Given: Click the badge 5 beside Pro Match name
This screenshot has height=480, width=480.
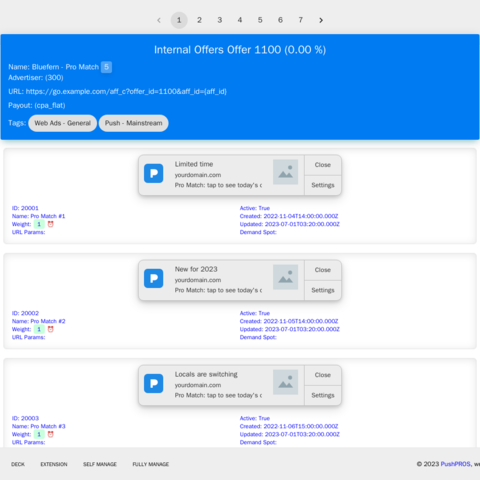Looking at the screenshot, I should 106,67.
